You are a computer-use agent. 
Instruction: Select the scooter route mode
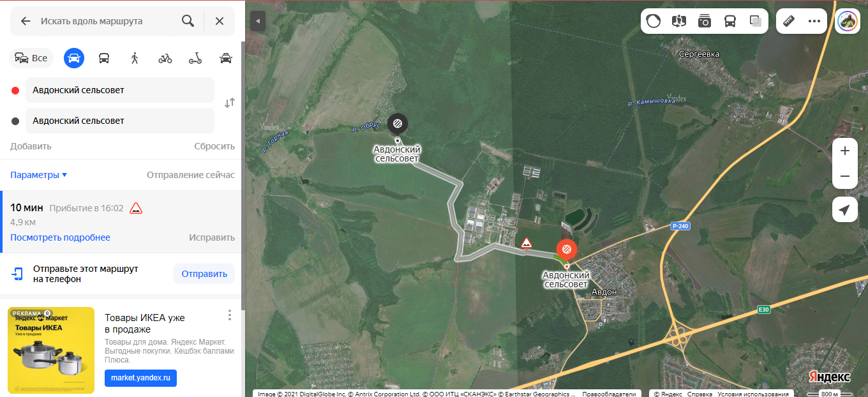pyautogui.click(x=195, y=58)
